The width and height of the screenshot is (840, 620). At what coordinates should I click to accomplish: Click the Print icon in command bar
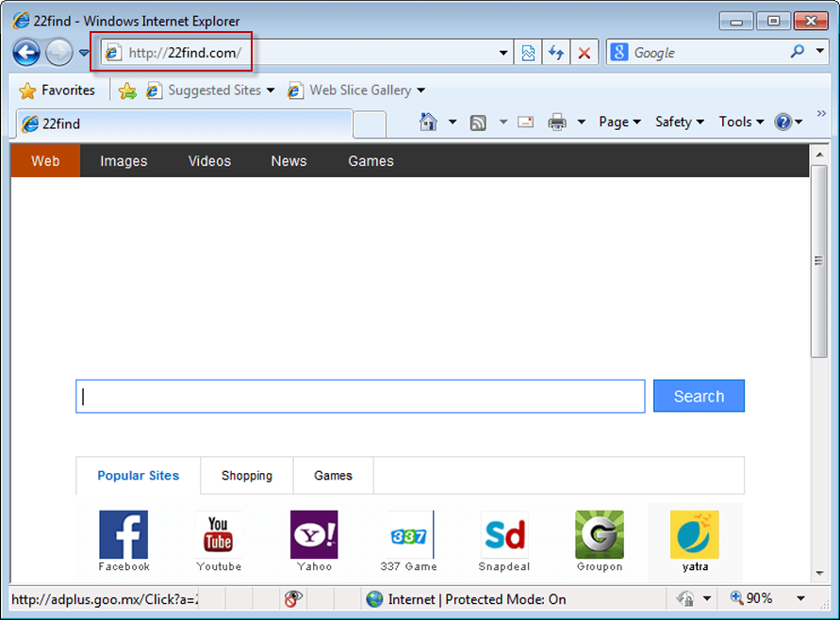(557, 122)
